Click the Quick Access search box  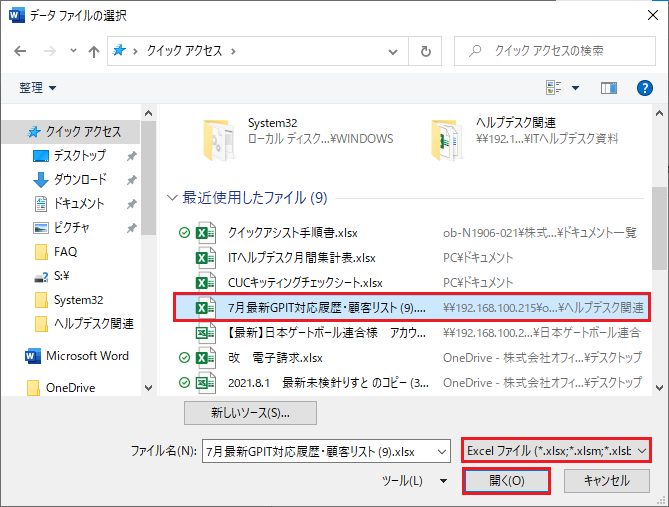(x=555, y=51)
